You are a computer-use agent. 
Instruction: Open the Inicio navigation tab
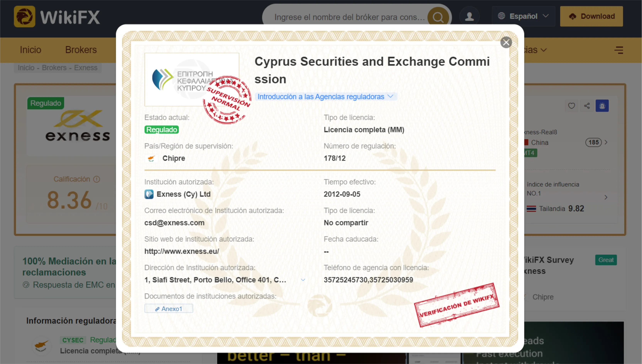[30, 50]
